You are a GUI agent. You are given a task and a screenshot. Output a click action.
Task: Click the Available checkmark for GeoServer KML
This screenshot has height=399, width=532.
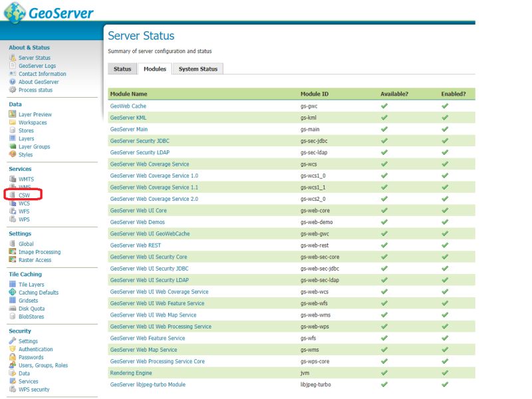pos(384,118)
